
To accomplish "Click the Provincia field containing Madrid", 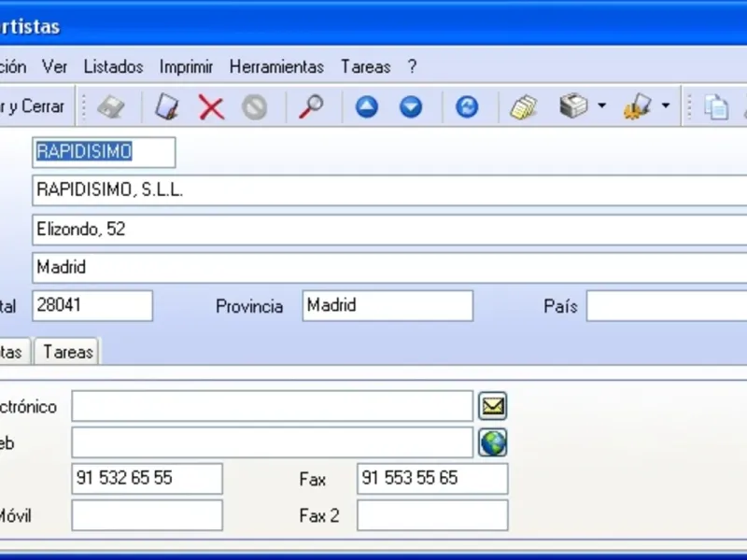I will [x=388, y=306].
